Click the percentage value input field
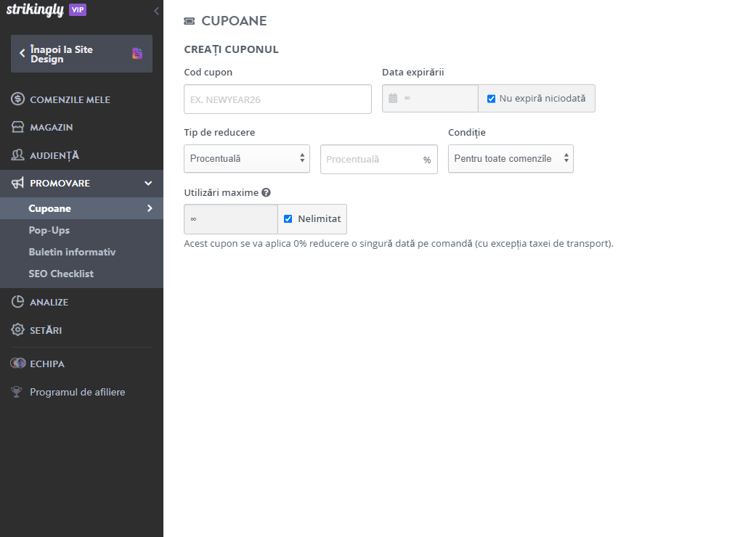Image resolution: width=756 pixels, height=537 pixels. tap(379, 159)
